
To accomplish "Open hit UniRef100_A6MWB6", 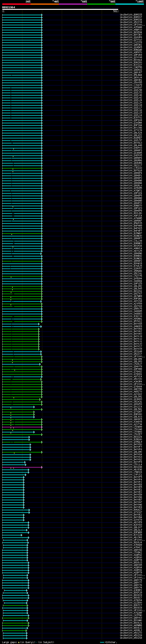I will click(131, 625).
